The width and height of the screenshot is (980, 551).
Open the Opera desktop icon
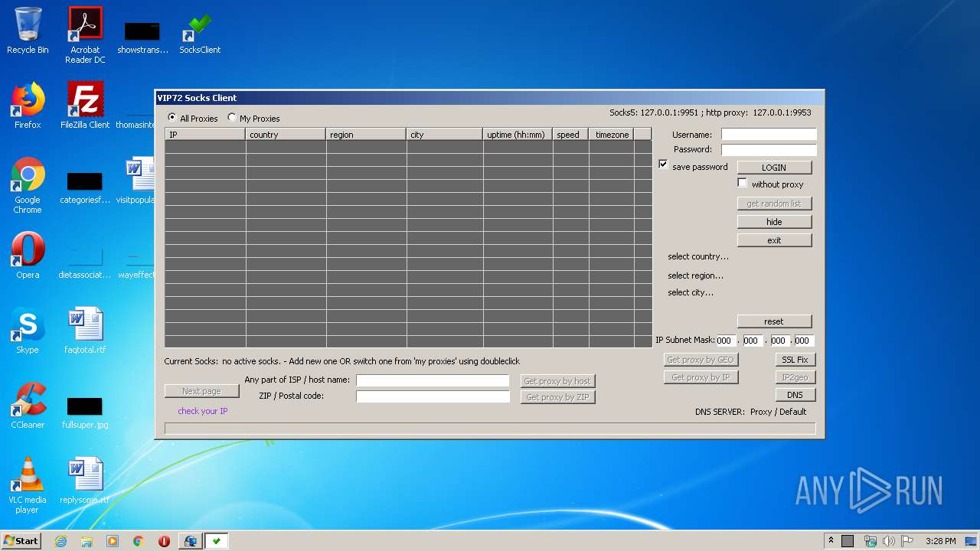[x=28, y=256]
